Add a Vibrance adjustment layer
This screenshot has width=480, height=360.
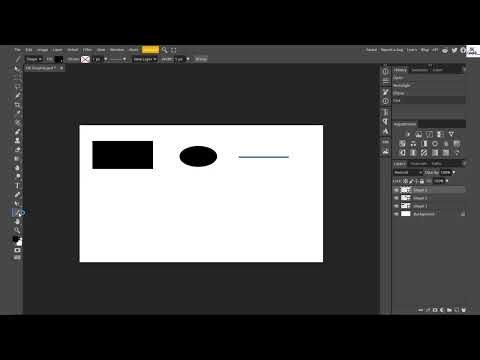pyautogui.click(x=451, y=134)
